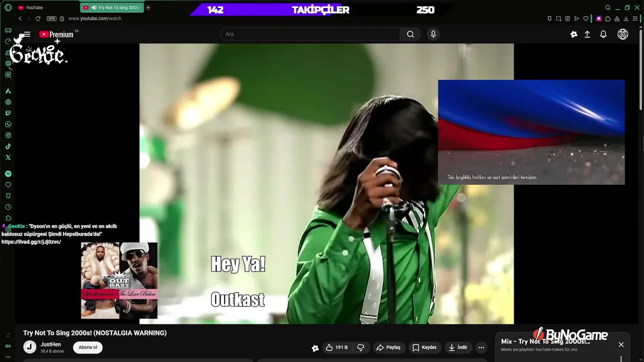Open the ad blocker shield icon
This screenshot has height=362, width=644.
point(568,19)
